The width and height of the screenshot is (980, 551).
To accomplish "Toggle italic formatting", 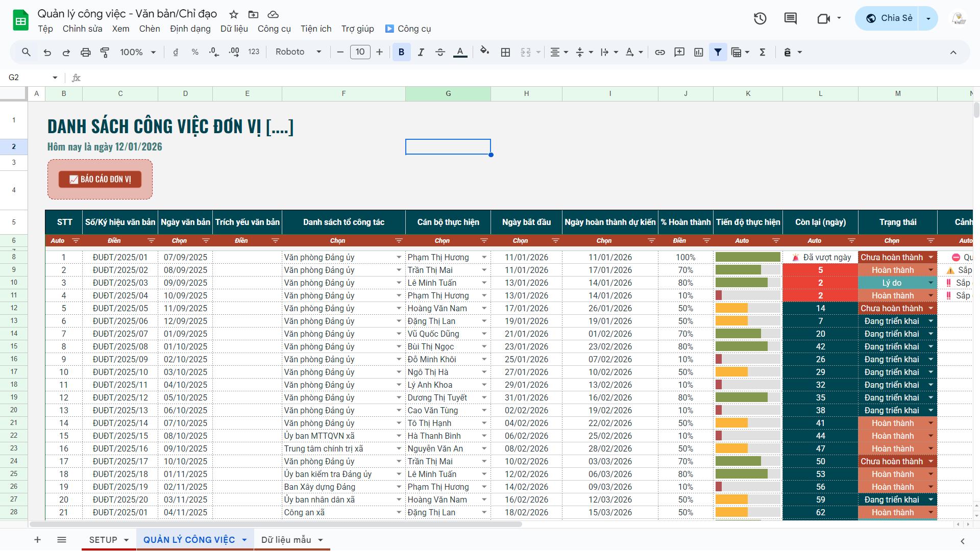I will 421,52.
